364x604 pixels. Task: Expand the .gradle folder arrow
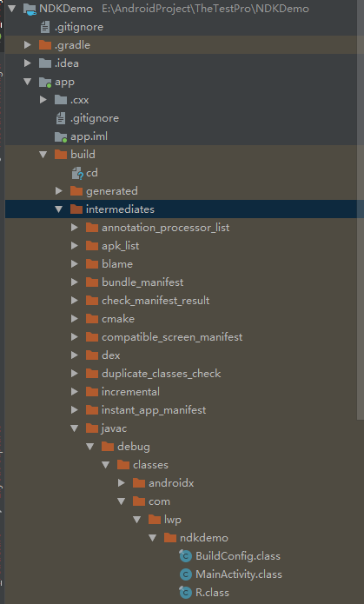click(x=27, y=45)
